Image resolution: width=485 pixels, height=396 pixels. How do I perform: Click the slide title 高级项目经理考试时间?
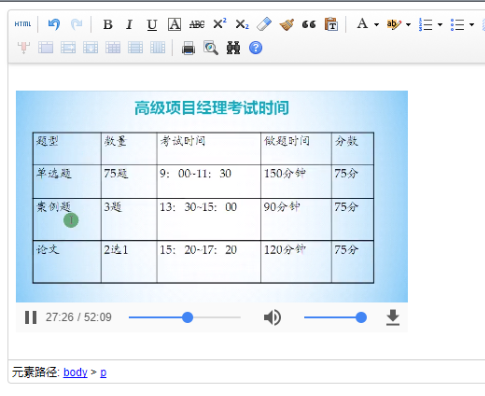(212, 108)
